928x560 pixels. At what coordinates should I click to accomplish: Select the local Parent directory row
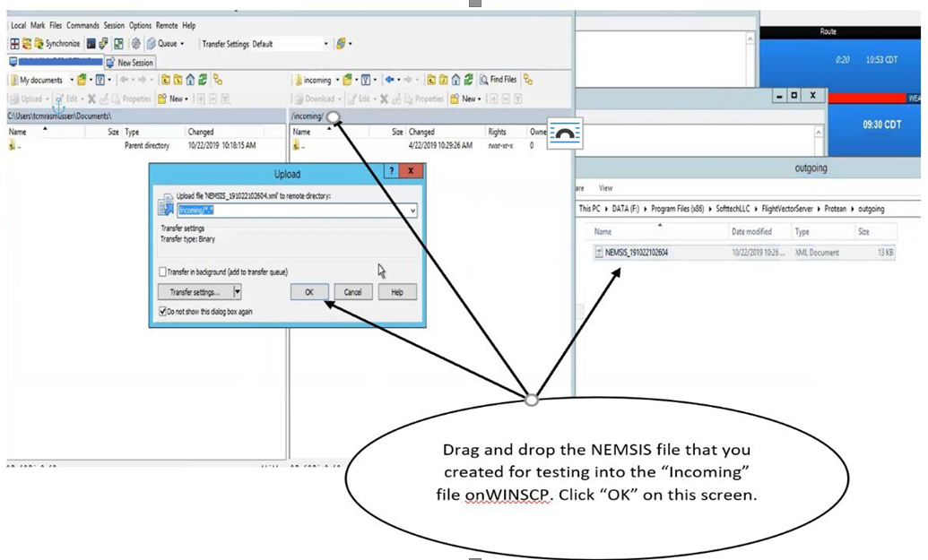(145, 145)
